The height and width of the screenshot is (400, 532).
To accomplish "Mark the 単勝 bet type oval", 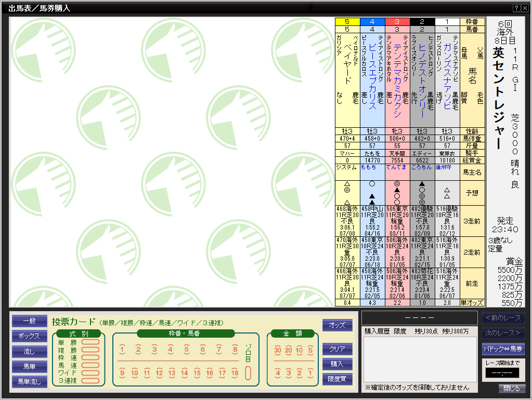I will pos(90,342).
